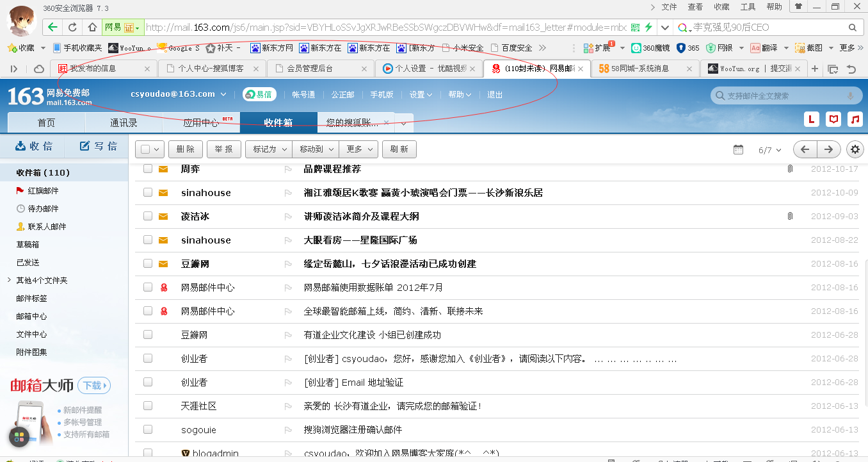The width and height of the screenshot is (868, 462).
Task: Open the 网银 extension
Action: (719, 48)
